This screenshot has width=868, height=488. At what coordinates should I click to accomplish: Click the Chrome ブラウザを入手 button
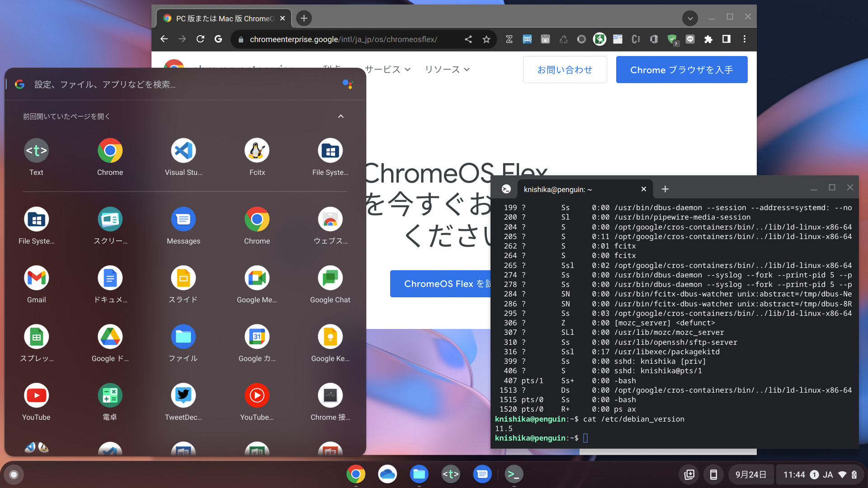[681, 70]
